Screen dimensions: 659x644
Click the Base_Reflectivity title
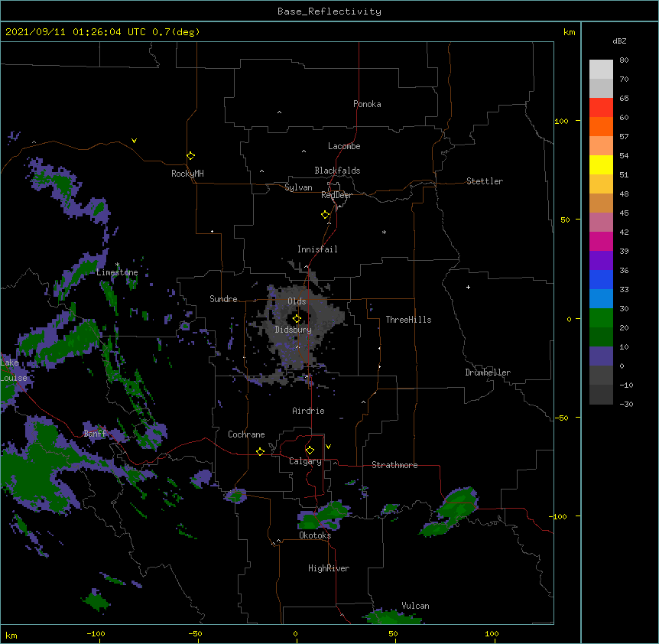coord(329,11)
